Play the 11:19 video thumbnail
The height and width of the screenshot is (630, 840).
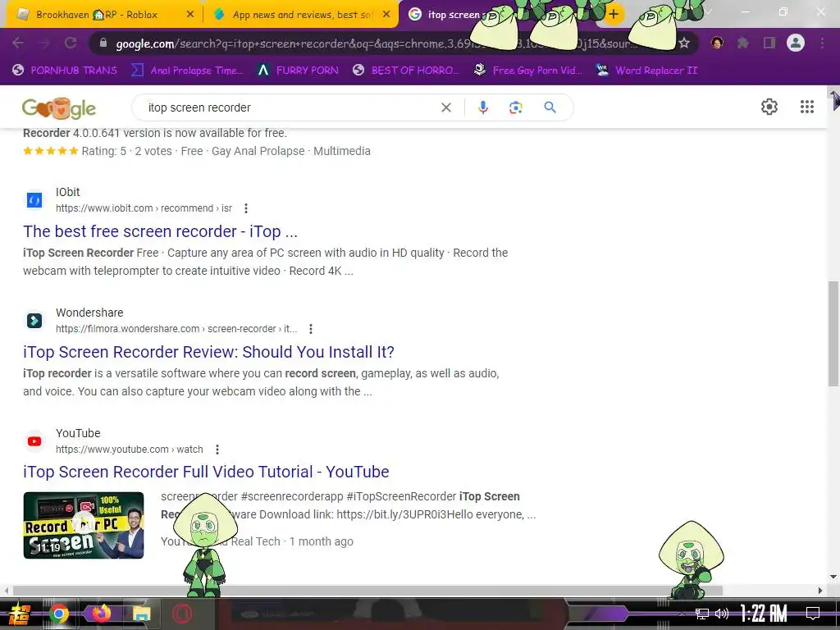click(84, 525)
